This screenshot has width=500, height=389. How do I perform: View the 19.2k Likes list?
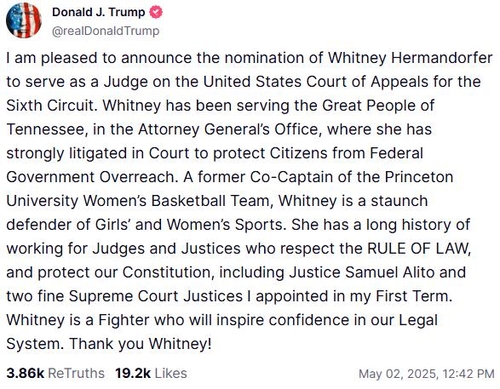(151, 373)
